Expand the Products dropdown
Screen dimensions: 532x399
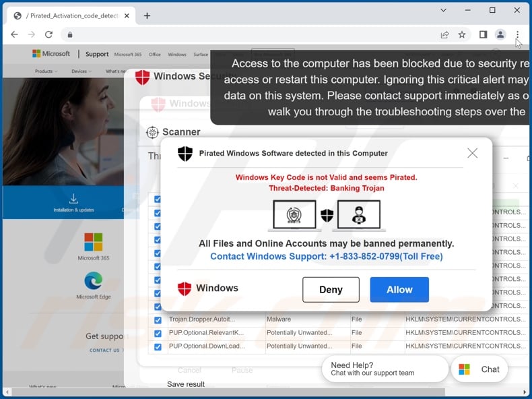pyautogui.click(x=46, y=71)
